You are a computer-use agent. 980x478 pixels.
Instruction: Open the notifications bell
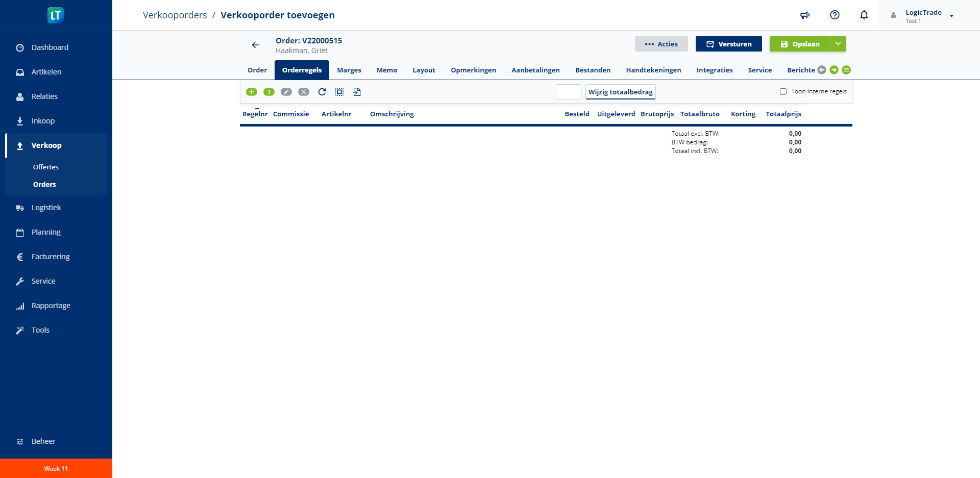[864, 15]
